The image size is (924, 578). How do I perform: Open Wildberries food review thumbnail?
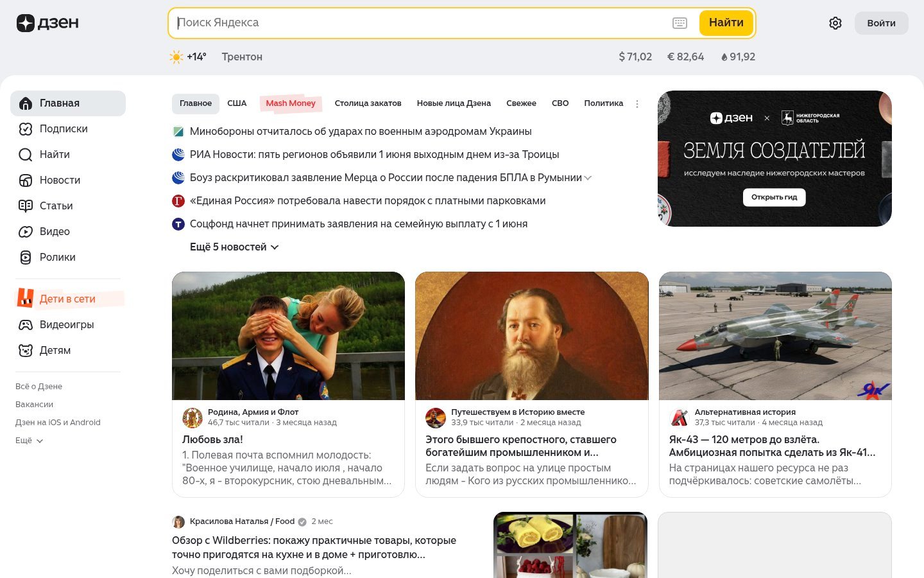tap(570, 545)
